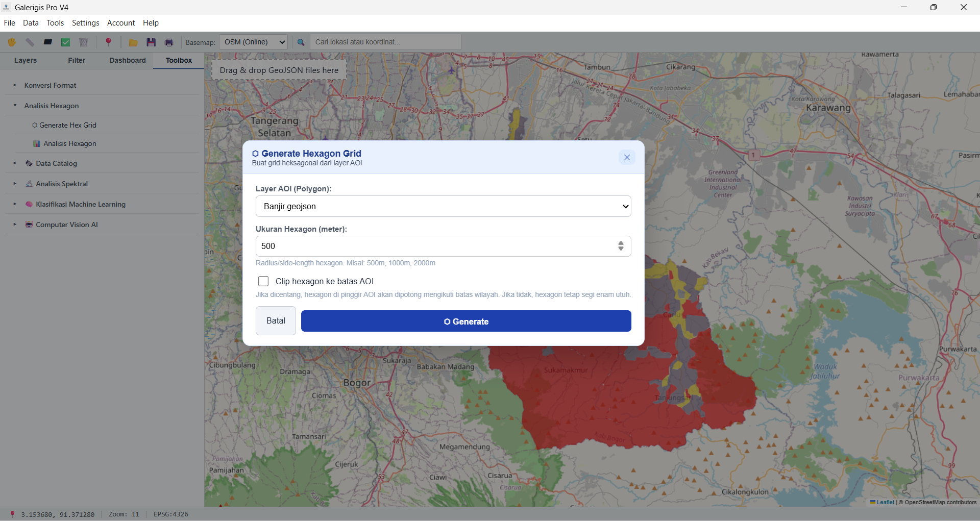
Task: Click the "Generate Hex Grid" label in Toolbox
Action: pos(68,126)
